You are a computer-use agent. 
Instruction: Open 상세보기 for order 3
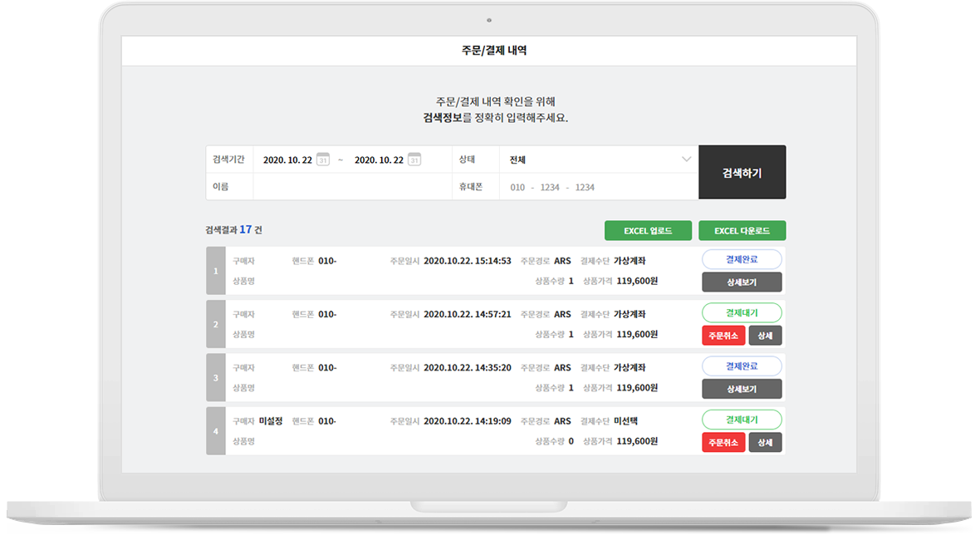[742, 389]
